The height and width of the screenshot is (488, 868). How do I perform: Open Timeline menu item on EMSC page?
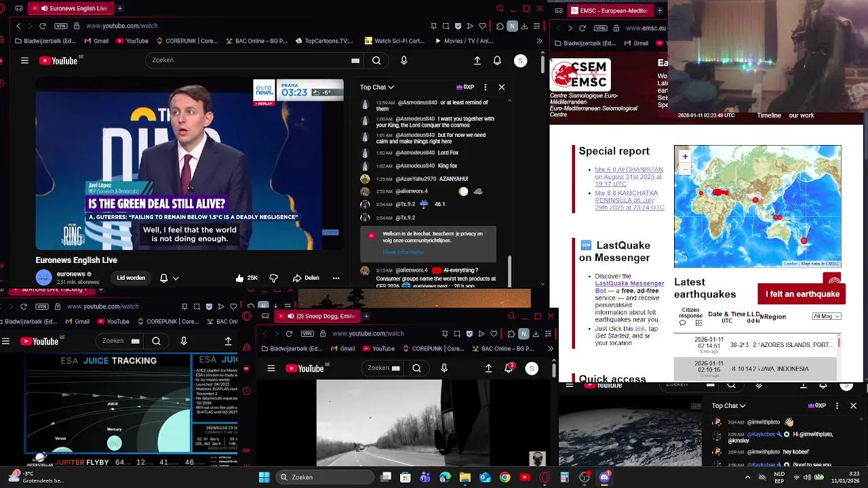tap(769, 115)
